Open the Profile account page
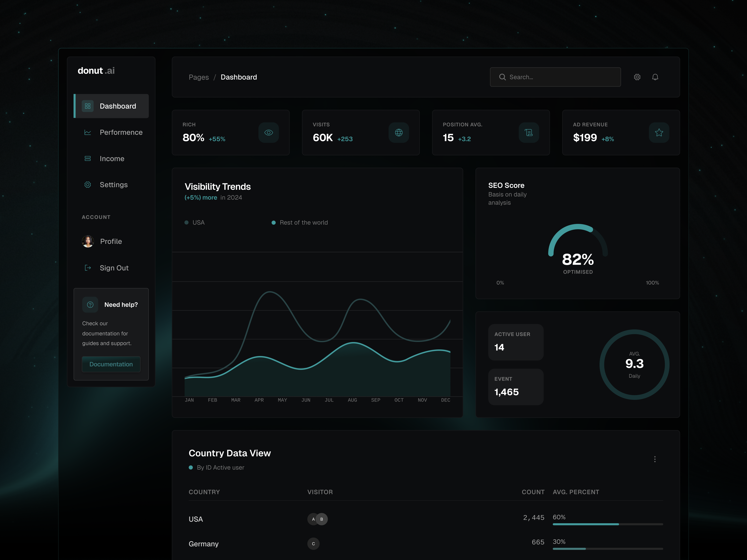Viewport: 747px width, 560px height. tap(111, 241)
